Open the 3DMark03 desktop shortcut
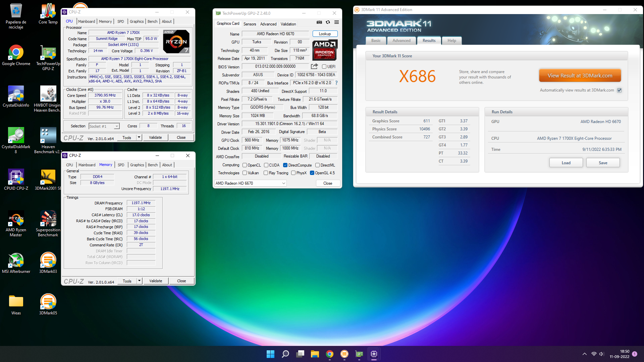 (x=48, y=263)
